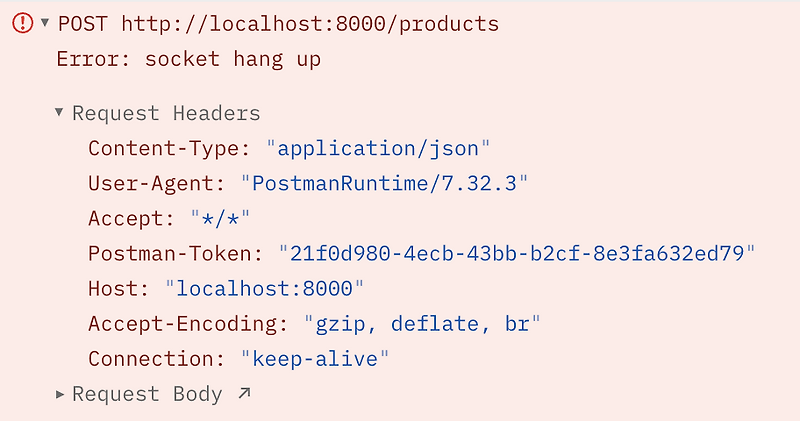Select the Postman-Token UUID value

click(517, 254)
